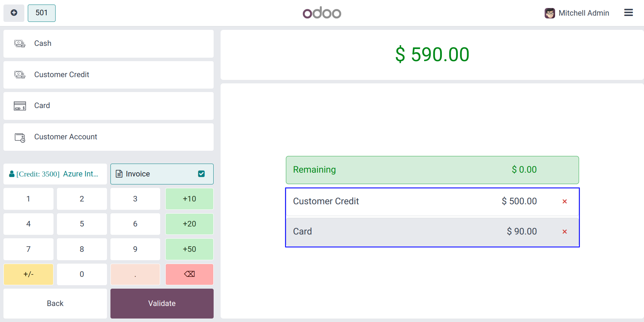The image size is (644, 322).
Task: Click Mitchell Admin avatar picture
Action: [550, 13]
